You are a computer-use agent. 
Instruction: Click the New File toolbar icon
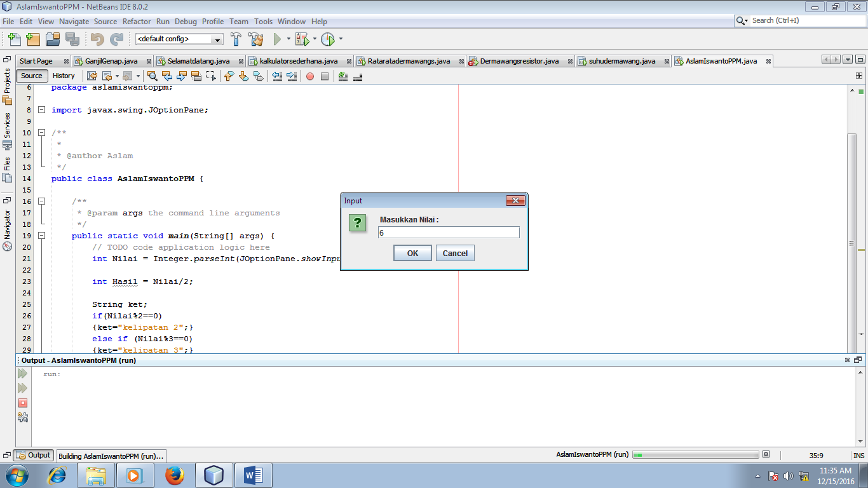tap(14, 39)
